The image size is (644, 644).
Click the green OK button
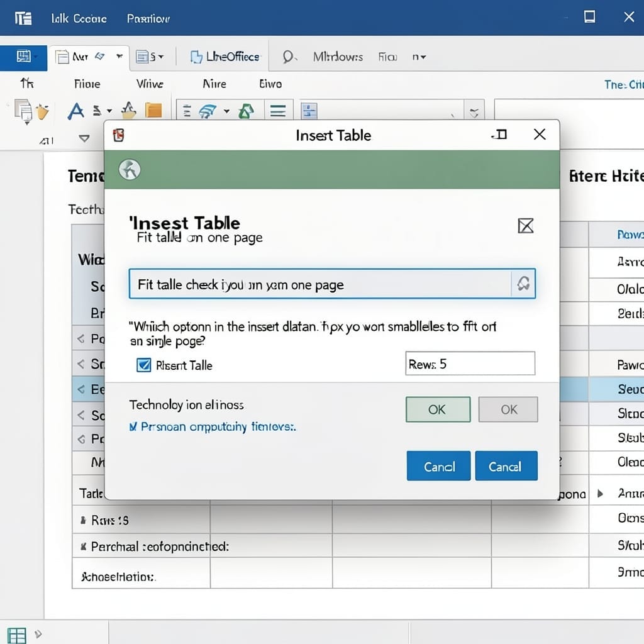click(438, 409)
